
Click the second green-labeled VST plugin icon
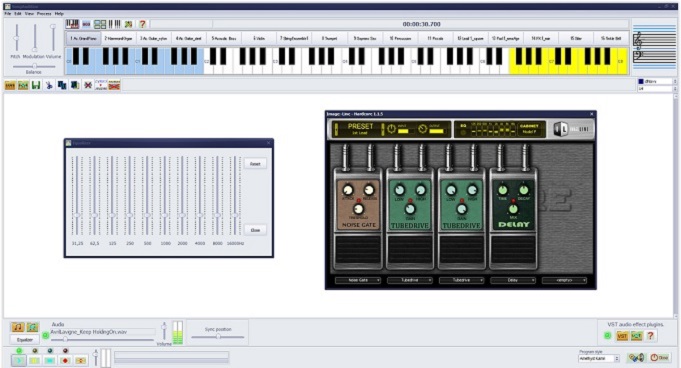click(637, 336)
